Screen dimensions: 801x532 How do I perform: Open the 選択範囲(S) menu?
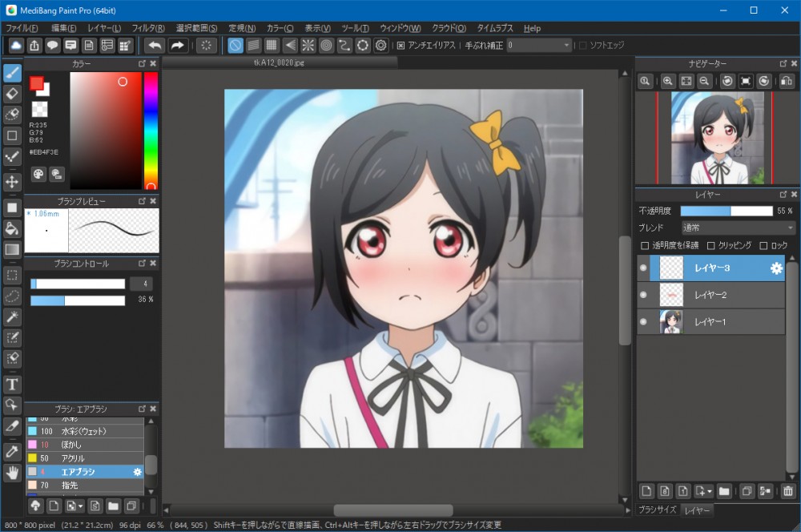[196, 28]
